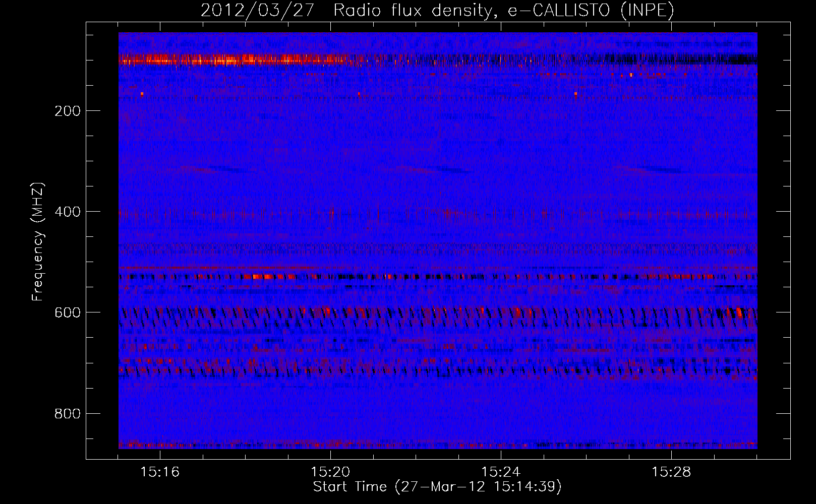Click the 15:24 time tick label
Screen dimensions: 816x504
501,472
